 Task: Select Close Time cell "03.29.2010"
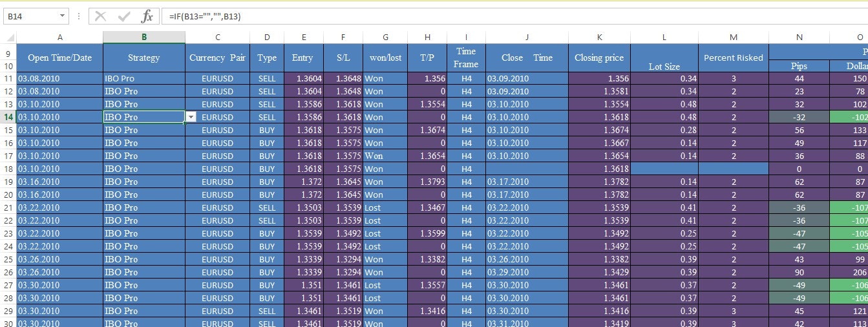(x=527, y=272)
